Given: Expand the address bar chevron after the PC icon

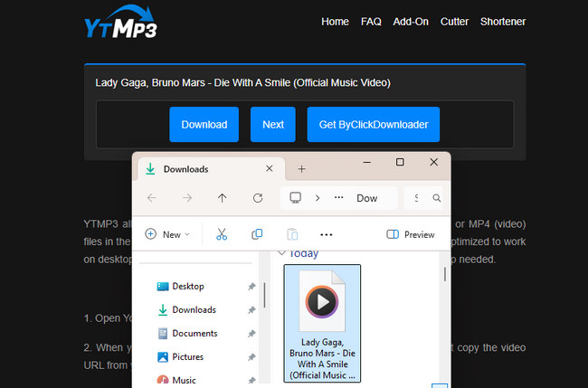Looking at the screenshot, I should coord(318,198).
